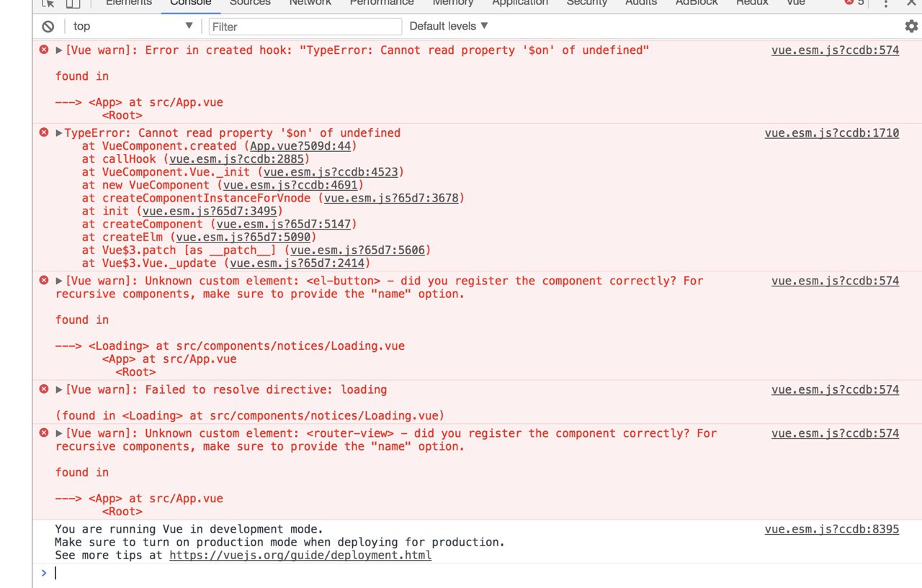Focus the console prompt input line
Image resolution: width=922 pixels, height=588 pixels.
[432, 574]
